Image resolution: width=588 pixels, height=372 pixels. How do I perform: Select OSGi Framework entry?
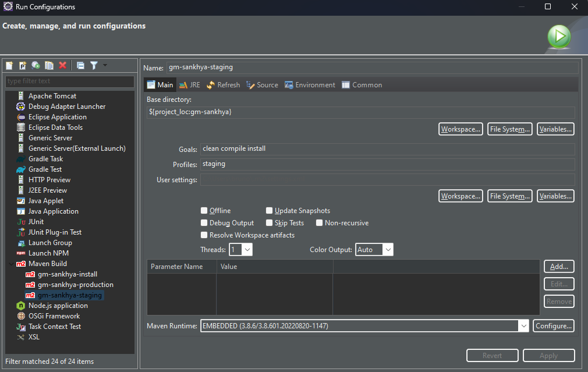point(54,316)
